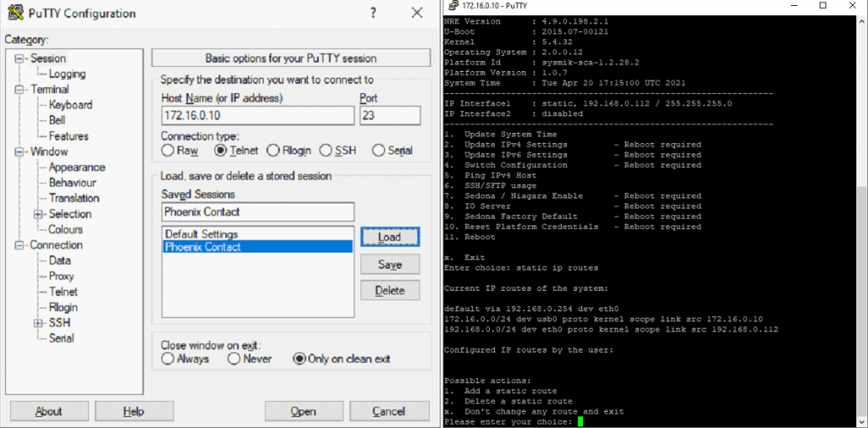Collapse the Session tree node
Screen dimensions: 868x428
point(20,58)
